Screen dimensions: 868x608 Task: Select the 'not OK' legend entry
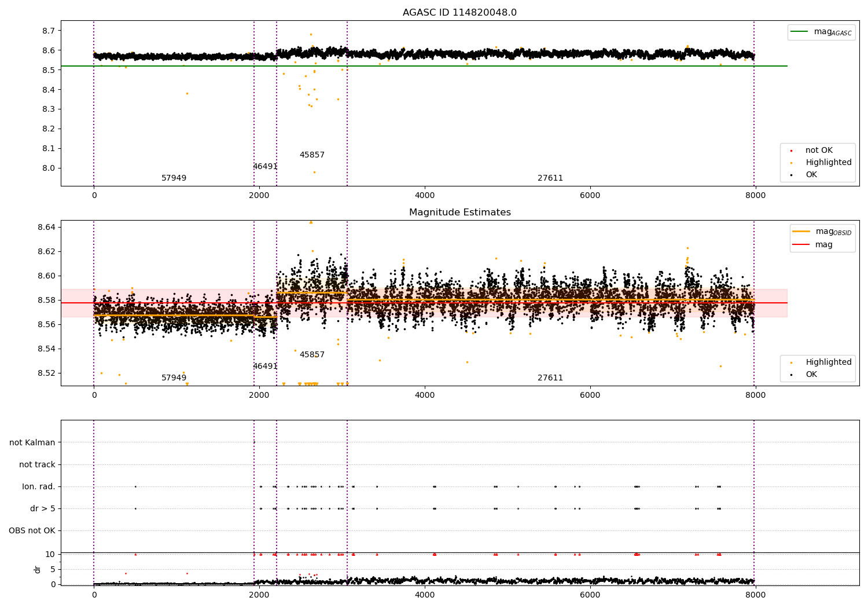click(x=819, y=151)
